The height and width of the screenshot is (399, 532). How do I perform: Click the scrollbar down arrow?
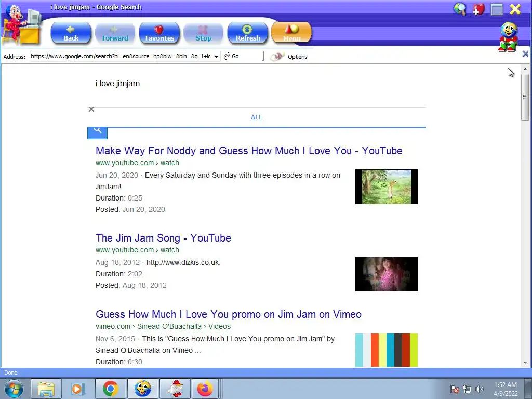click(525, 363)
